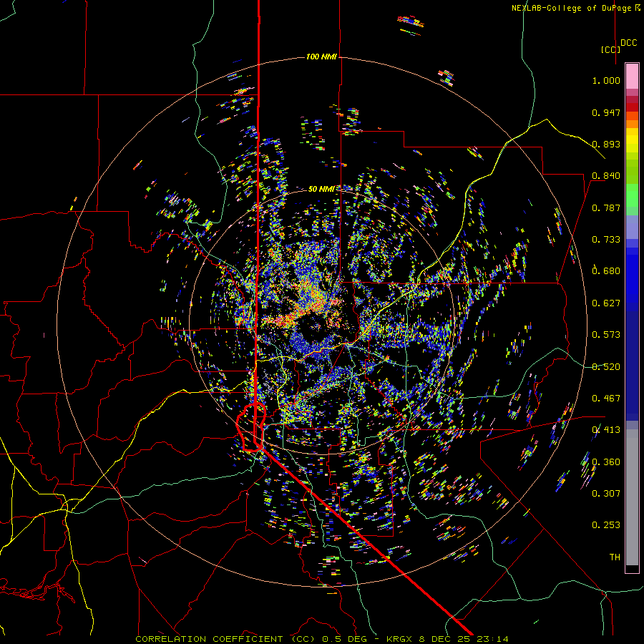
Task: Click the [CC] units label
Action: [610, 49]
